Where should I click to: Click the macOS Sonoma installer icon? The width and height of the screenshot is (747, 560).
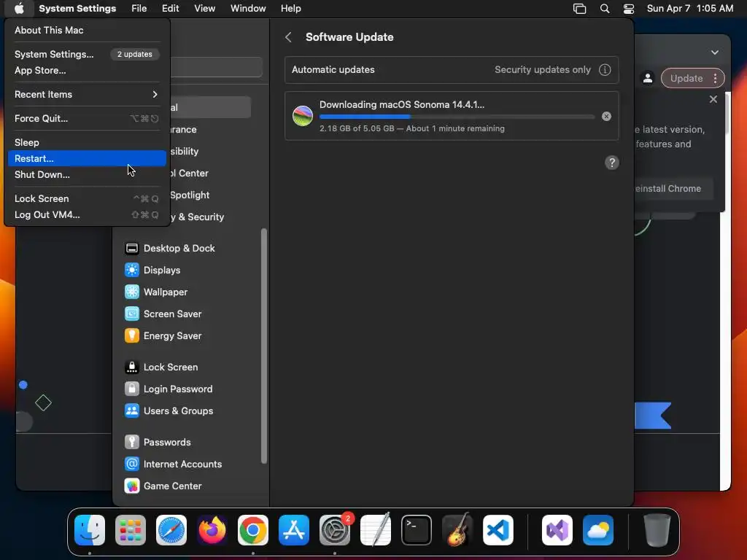point(303,116)
